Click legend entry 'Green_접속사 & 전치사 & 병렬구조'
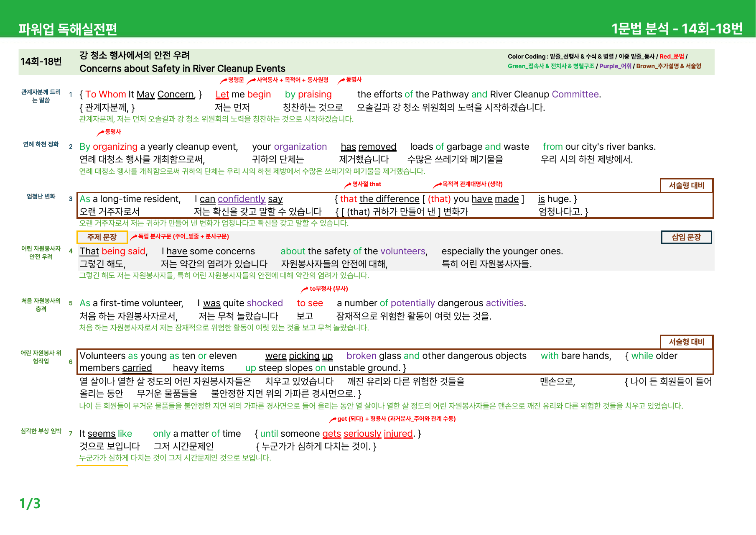 click(x=551, y=66)
